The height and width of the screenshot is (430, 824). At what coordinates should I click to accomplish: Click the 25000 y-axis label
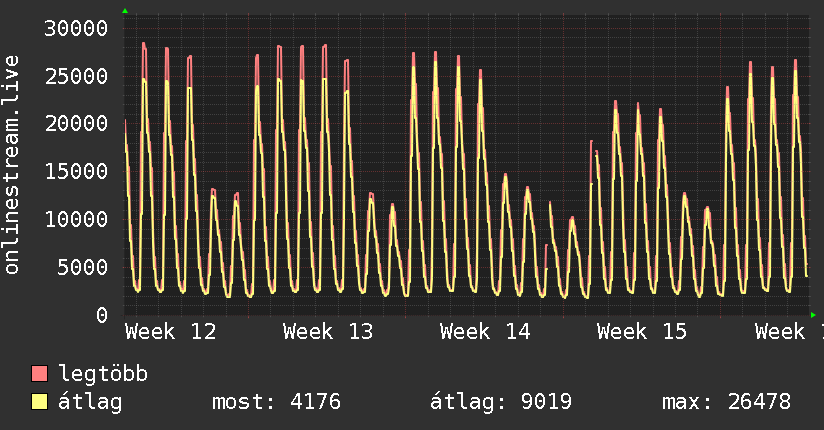(76, 76)
